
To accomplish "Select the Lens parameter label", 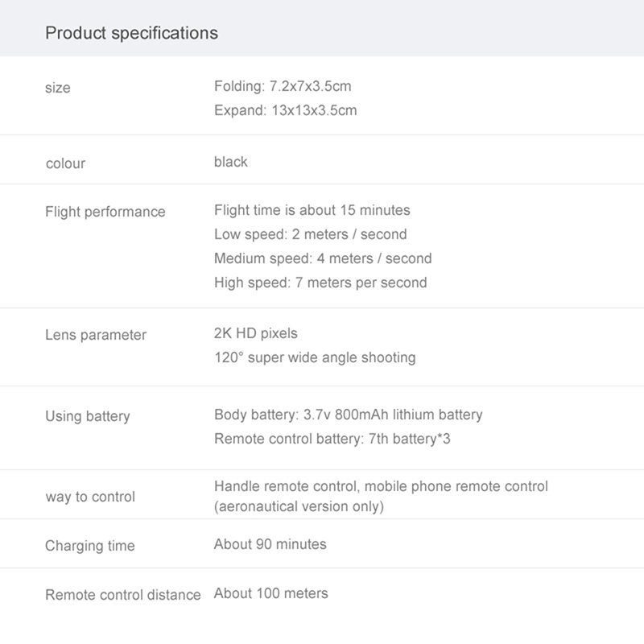I will coord(96,335).
